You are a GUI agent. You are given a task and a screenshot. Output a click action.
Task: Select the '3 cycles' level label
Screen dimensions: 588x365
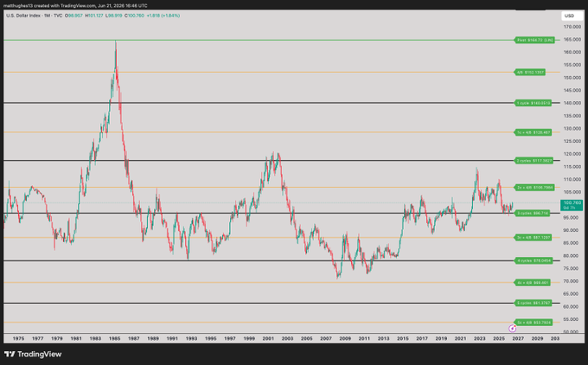point(532,213)
